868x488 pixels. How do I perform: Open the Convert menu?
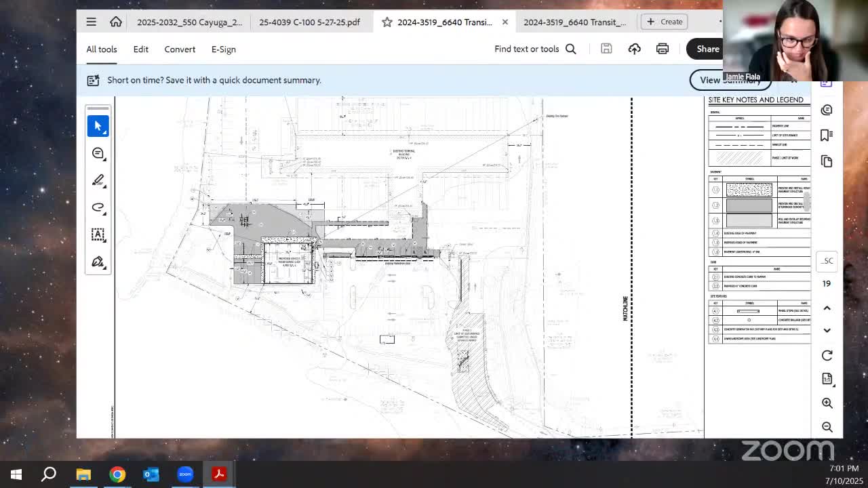click(180, 49)
